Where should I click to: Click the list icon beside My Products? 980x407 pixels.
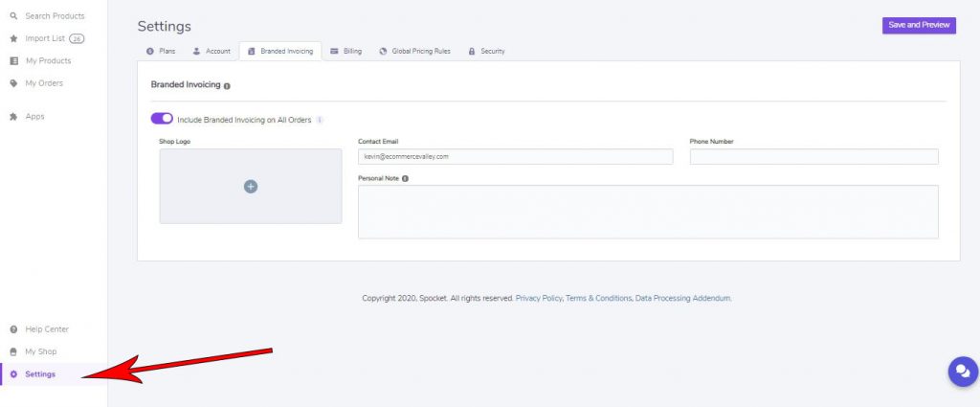(13, 60)
